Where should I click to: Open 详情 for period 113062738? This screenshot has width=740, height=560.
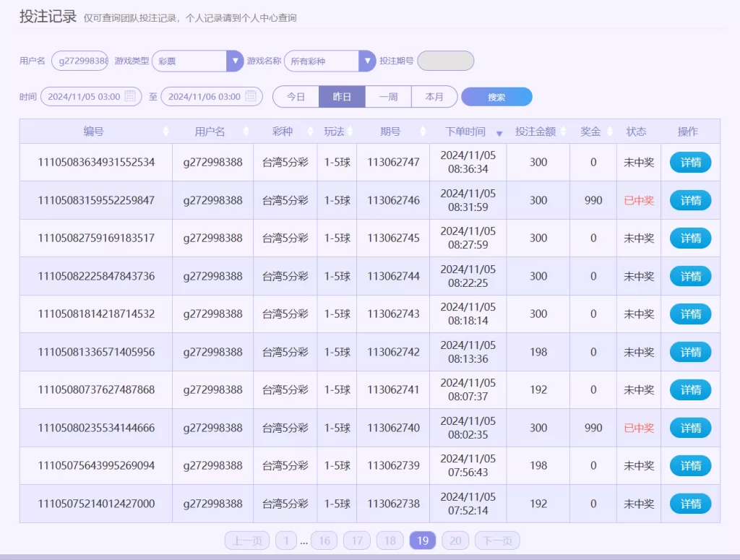[x=690, y=504]
